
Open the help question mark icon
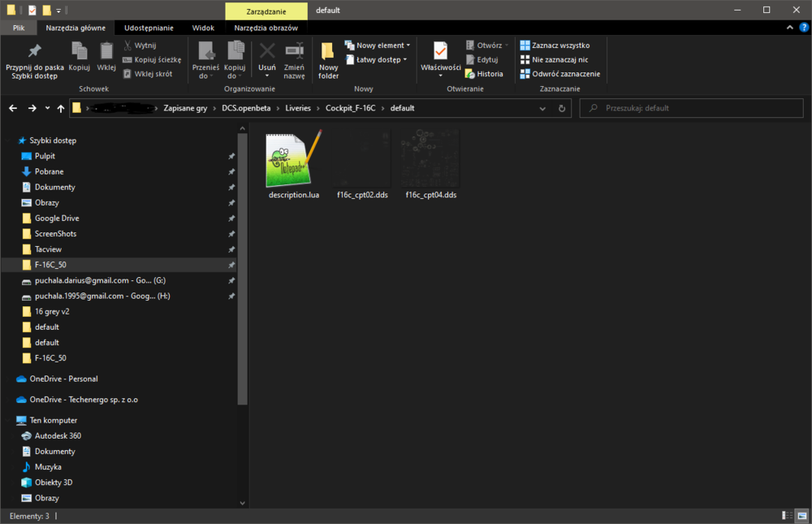(x=804, y=28)
